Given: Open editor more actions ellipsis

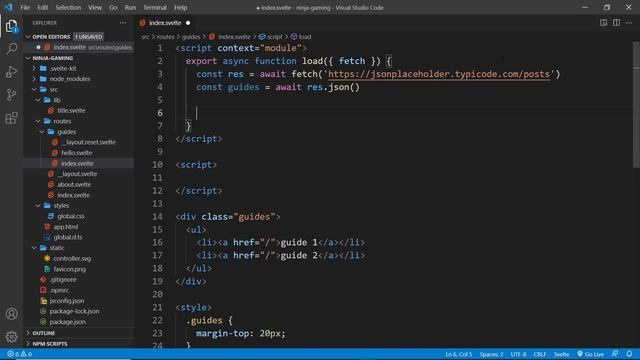Looking at the screenshot, I should coord(629,23).
